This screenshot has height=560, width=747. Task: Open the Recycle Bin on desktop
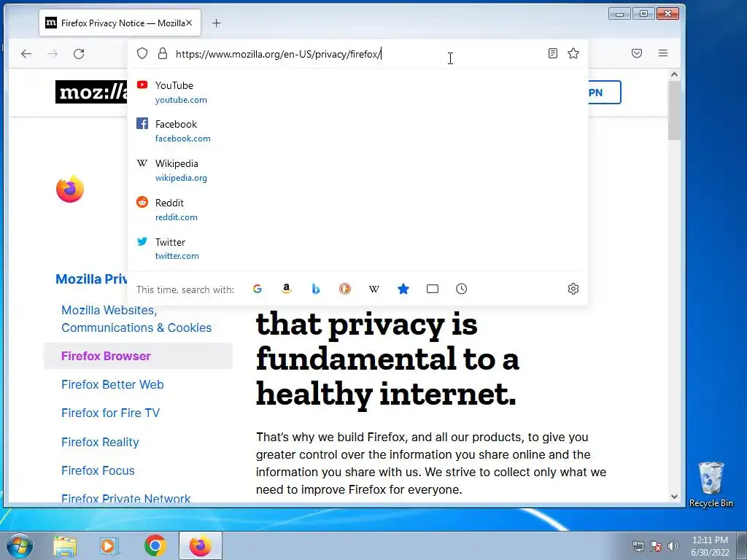pos(711,484)
